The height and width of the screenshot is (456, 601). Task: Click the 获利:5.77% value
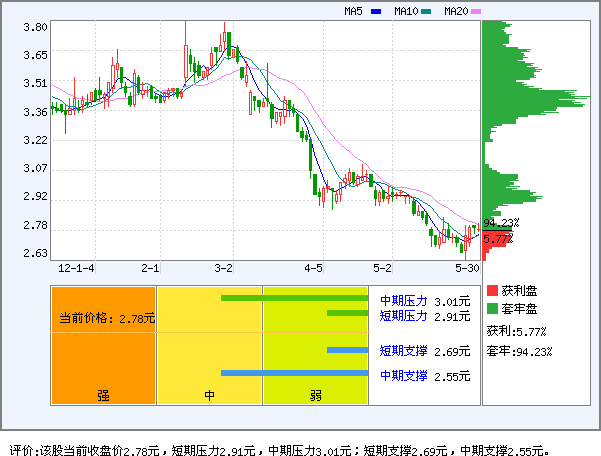point(516,331)
